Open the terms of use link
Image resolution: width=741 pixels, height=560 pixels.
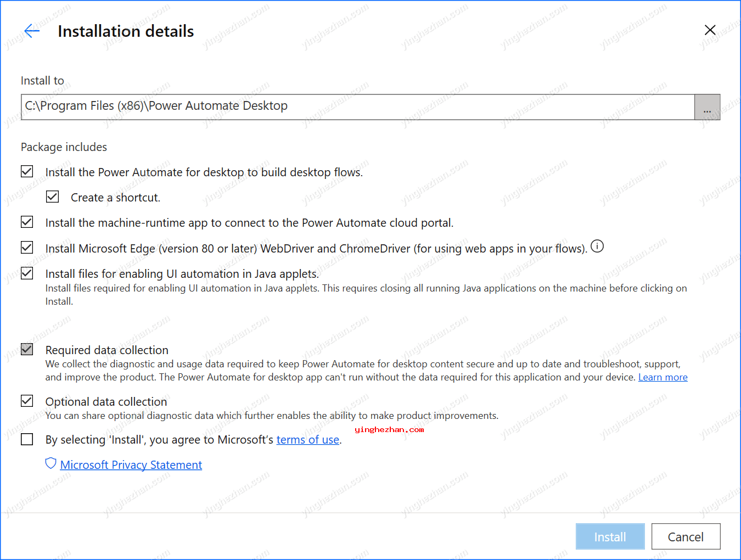pos(308,440)
